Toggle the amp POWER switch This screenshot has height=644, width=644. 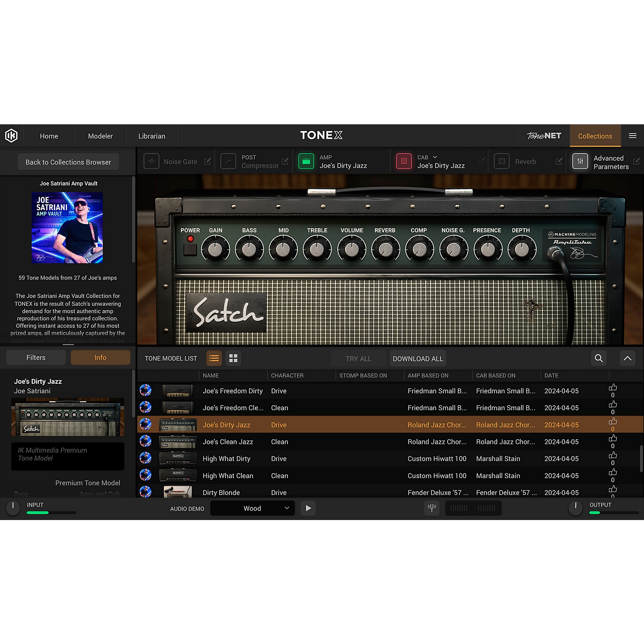190,249
